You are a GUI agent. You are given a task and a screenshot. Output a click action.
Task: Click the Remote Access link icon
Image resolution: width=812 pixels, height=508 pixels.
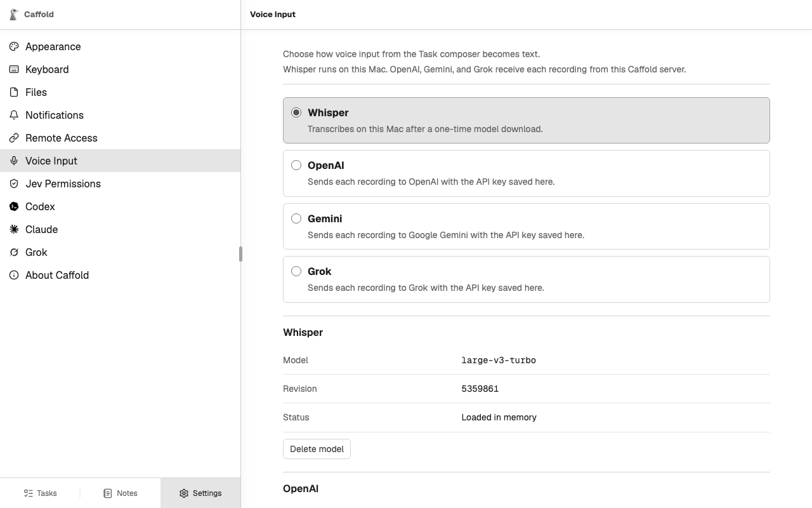click(14, 138)
